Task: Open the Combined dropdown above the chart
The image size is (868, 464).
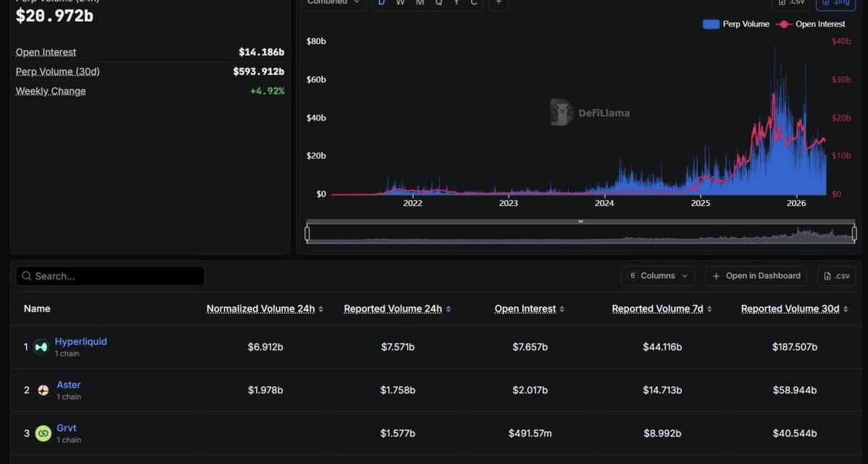Action: coord(333,3)
